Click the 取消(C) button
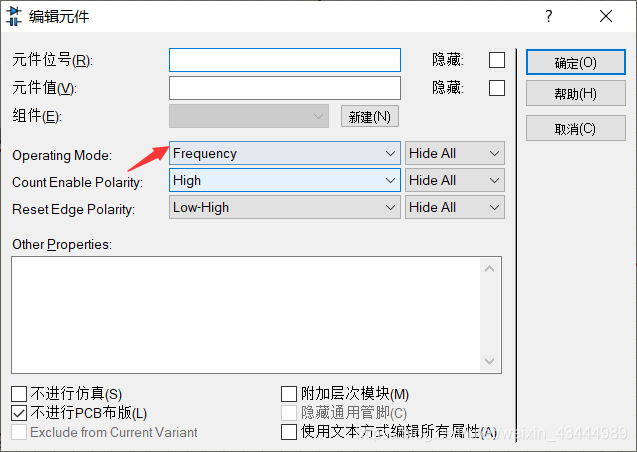637x452 pixels. pos(576,128)
